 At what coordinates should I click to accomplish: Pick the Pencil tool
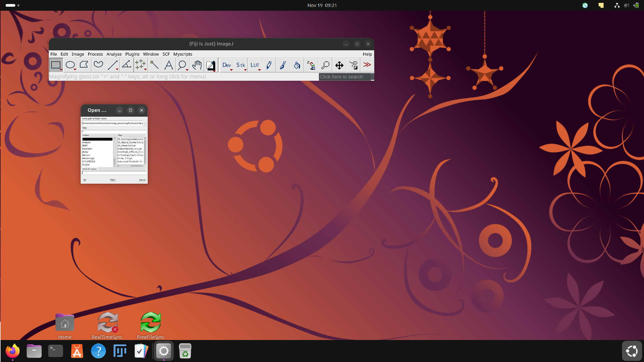coord(269,65)
